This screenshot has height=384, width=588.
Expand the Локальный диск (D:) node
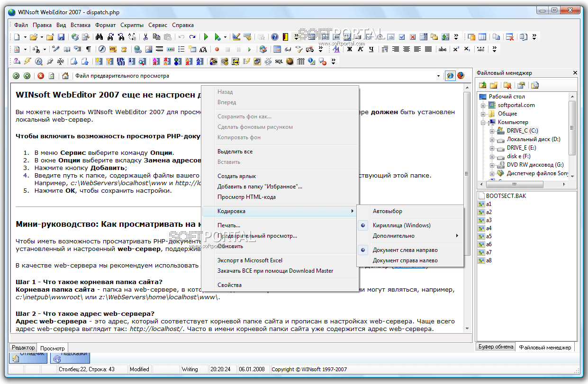(x=492, y=139)
